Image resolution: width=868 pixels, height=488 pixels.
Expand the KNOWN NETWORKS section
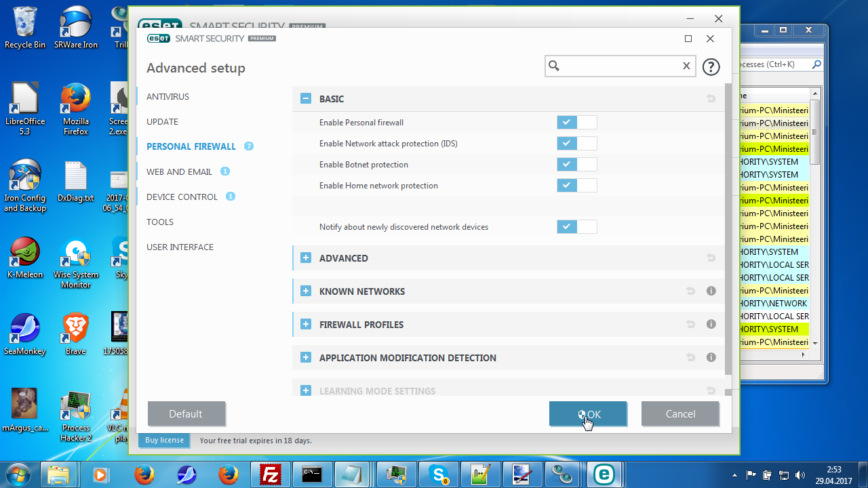pos(306,291)
